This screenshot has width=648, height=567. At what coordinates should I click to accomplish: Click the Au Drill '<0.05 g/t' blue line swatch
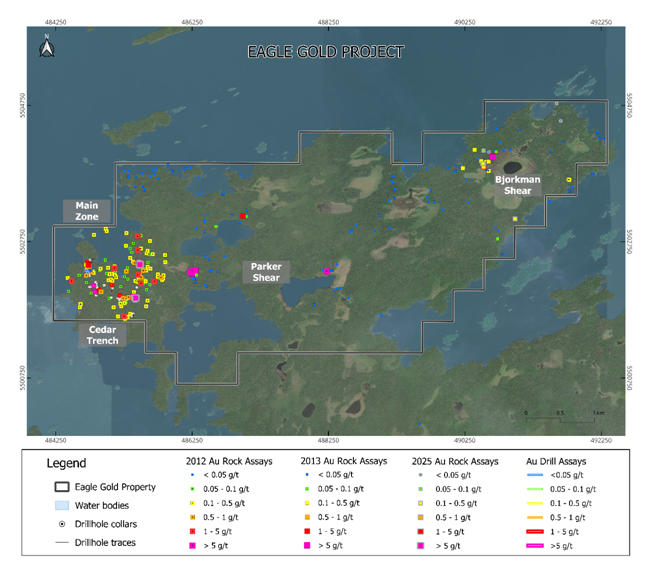point(534,475)
